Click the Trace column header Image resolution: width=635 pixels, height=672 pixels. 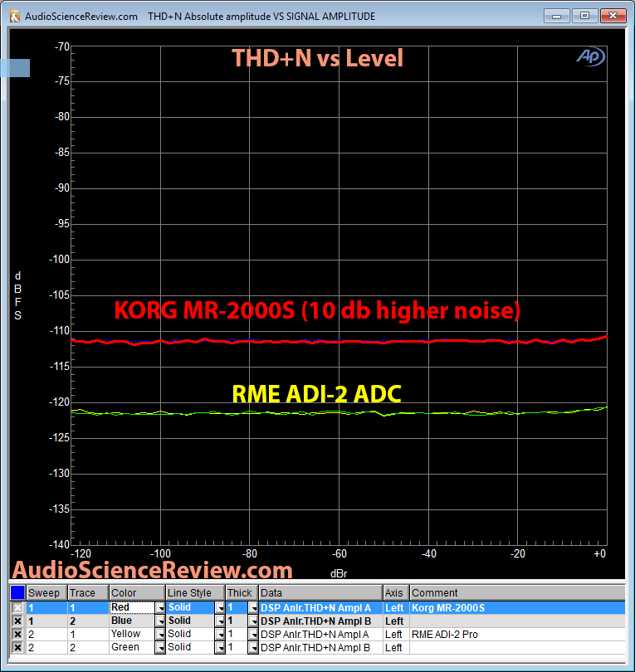[88, 592]
